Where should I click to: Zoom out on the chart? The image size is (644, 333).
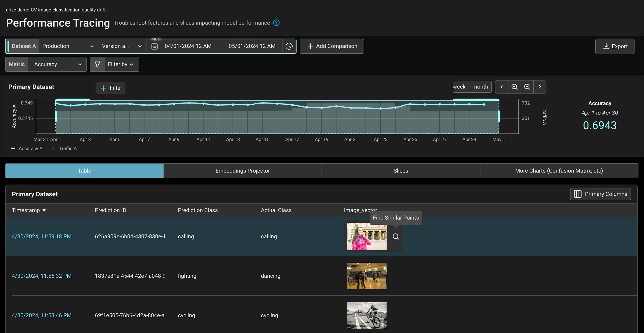tap(527, 87)
